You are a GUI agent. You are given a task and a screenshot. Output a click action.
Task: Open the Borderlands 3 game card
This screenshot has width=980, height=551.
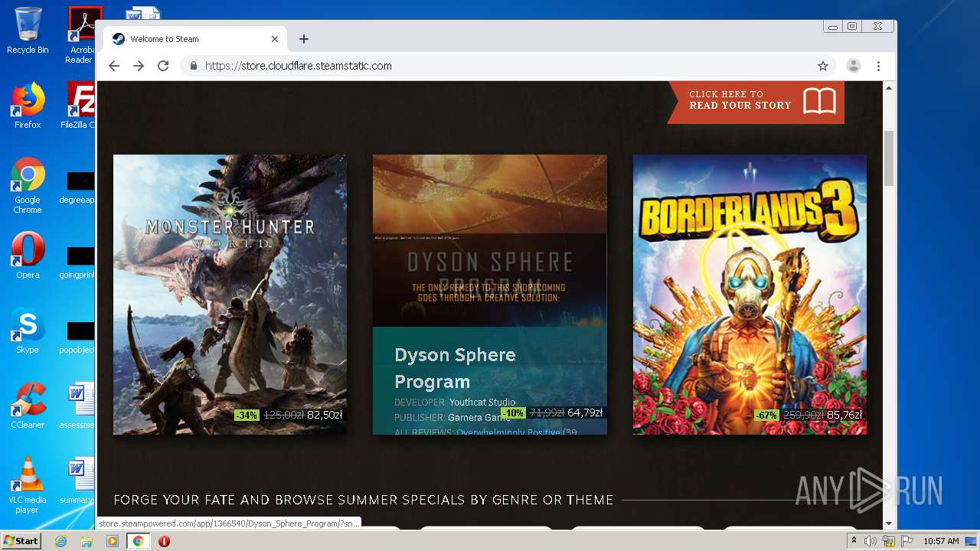[x=750, y=295]
